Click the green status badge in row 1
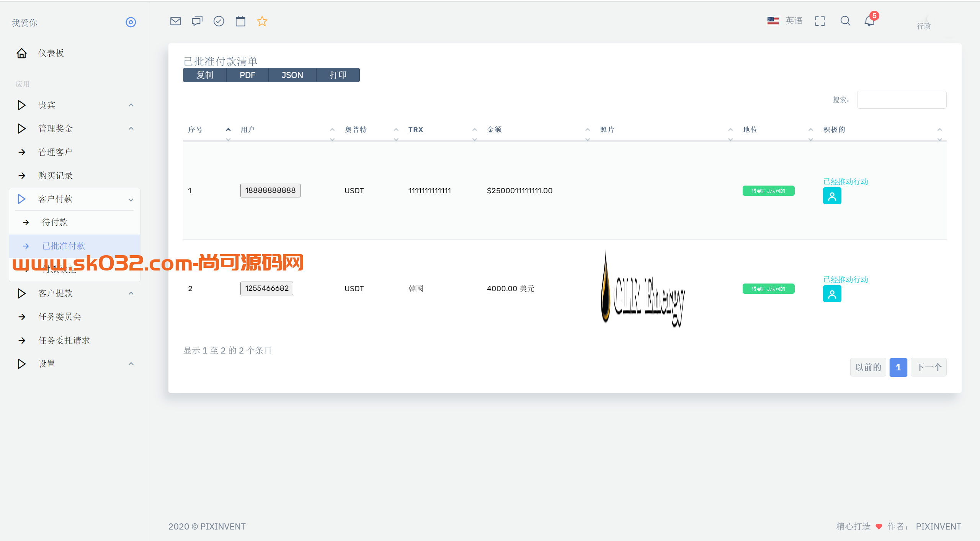Viewport: 980px width, 541px height. pos(768,191)
